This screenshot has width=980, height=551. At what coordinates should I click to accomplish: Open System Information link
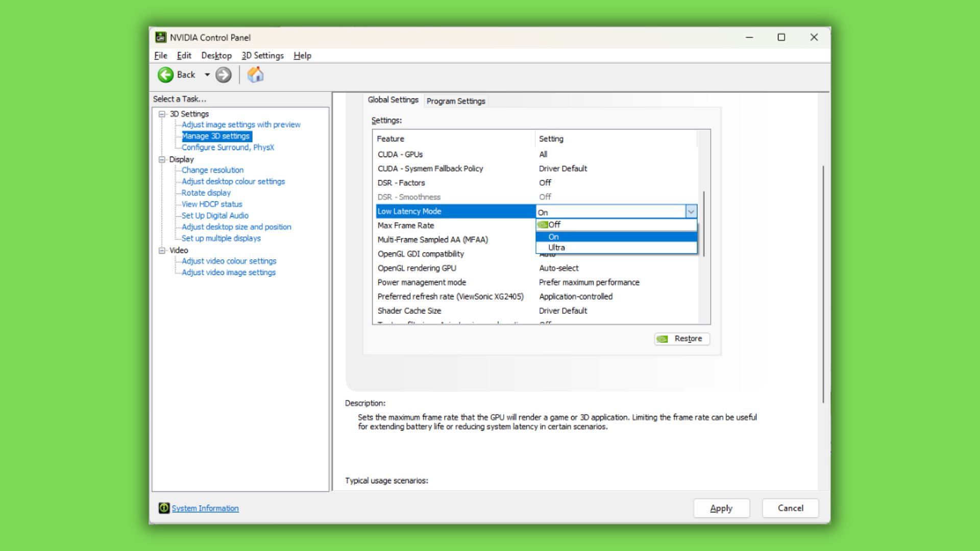(204, 508)
